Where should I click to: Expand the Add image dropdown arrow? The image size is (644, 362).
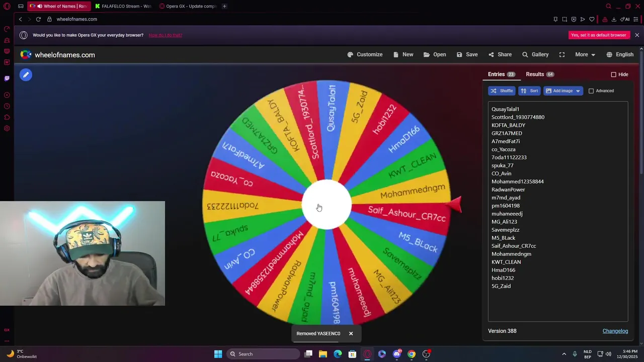[x=578, y=91]
